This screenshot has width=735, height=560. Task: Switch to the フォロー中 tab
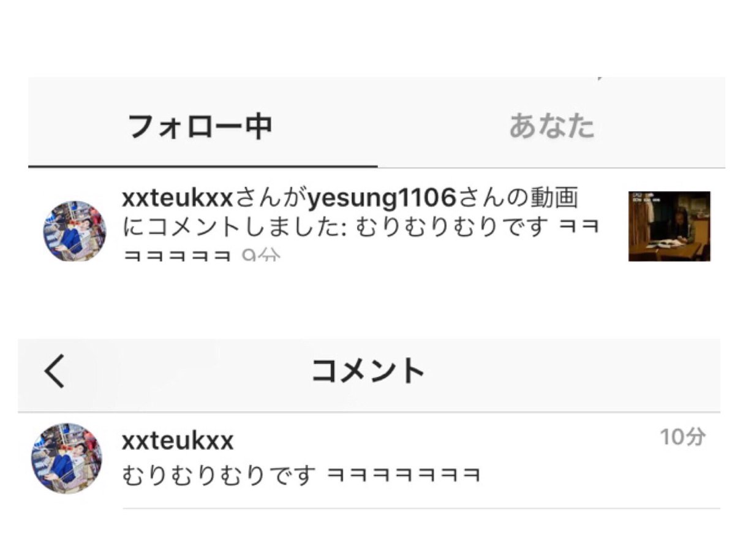click(200, 127)
